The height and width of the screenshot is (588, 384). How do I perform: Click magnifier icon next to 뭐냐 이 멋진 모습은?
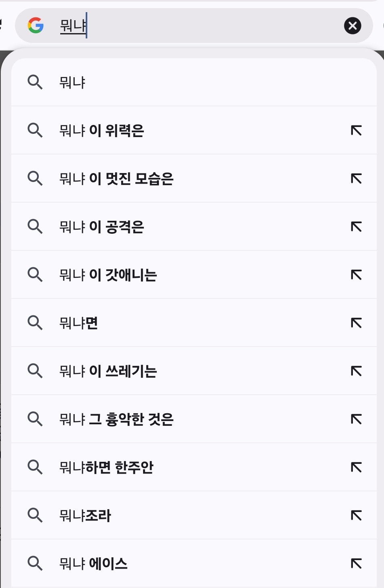[x=35, y=178]
